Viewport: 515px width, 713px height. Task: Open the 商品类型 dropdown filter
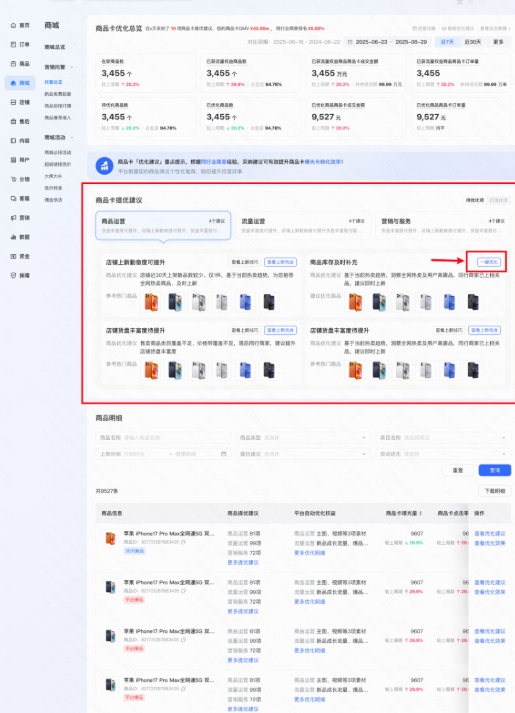[302, 437]
